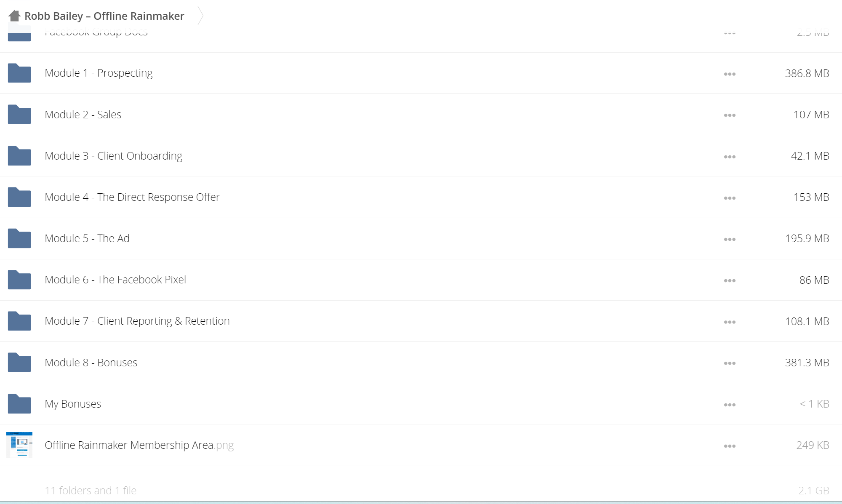Screen dimensions: 842x504
Task: Click the home icon in breadcrumb
Action: 15,16
